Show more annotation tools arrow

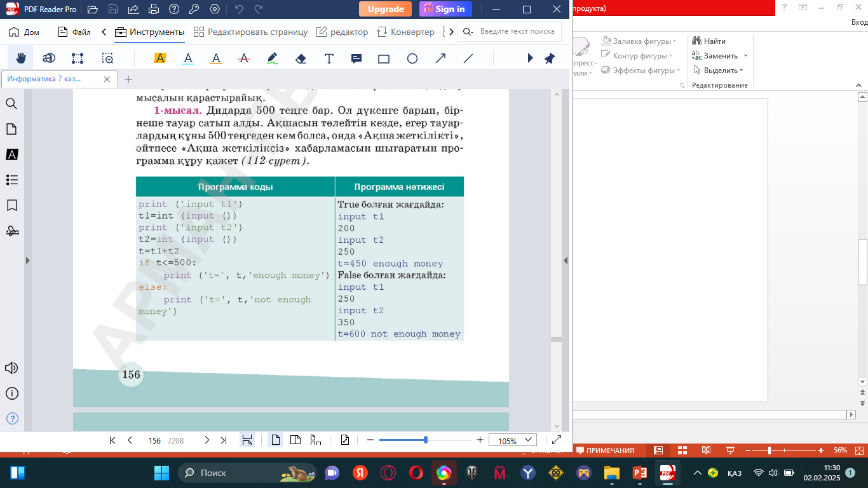pyautogui.click(x=531, y=58)
